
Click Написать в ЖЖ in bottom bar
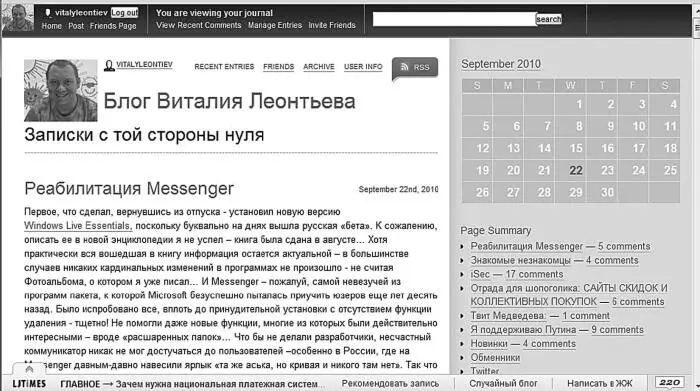[600, 383]
